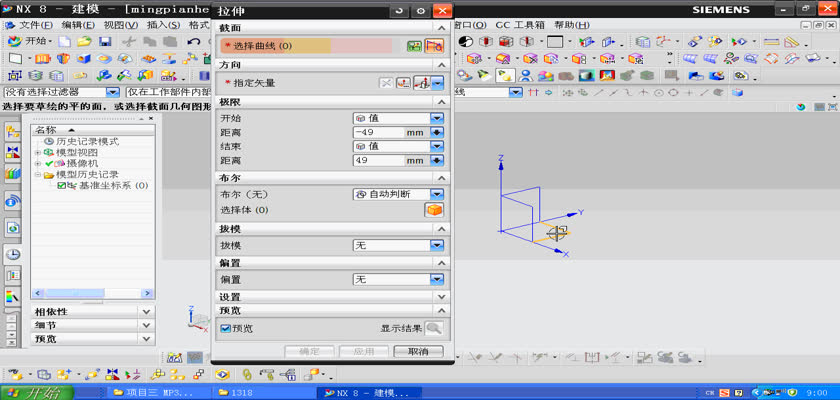This screenshot has width=840, height=400.
Task: Click the New file icon in toolbar
Action: [x=65, y=41]
